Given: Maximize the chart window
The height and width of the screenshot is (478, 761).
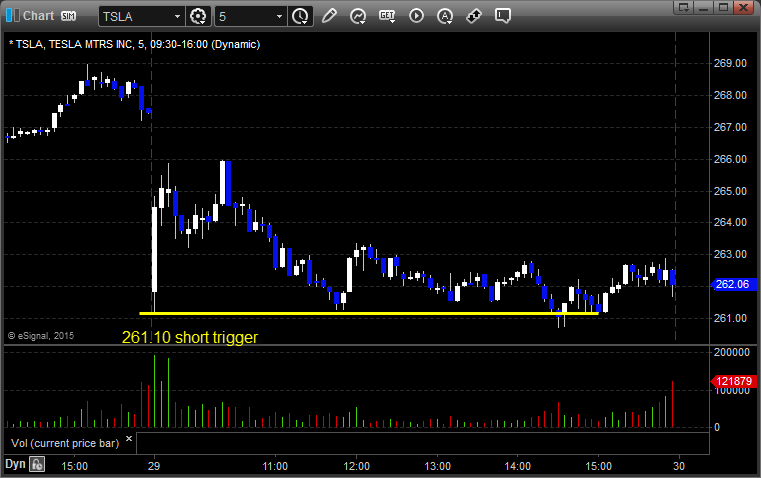Looking at the screenshot, I should coord(723,7).
